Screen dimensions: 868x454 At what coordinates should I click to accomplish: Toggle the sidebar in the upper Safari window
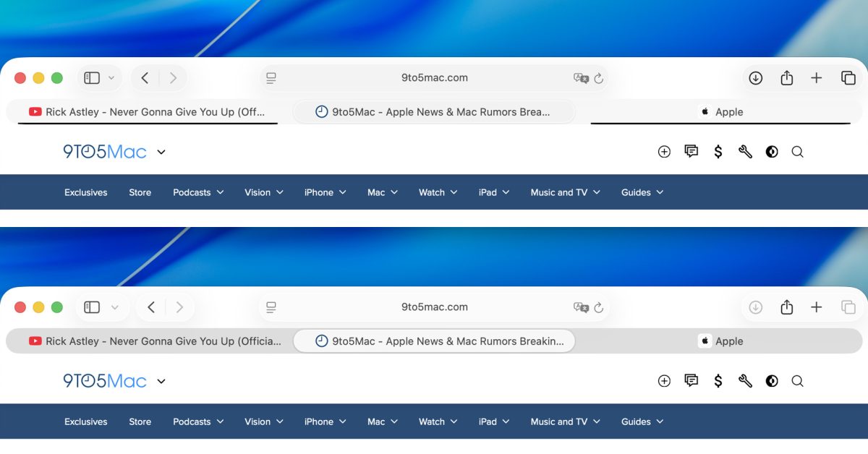[92, 78]
